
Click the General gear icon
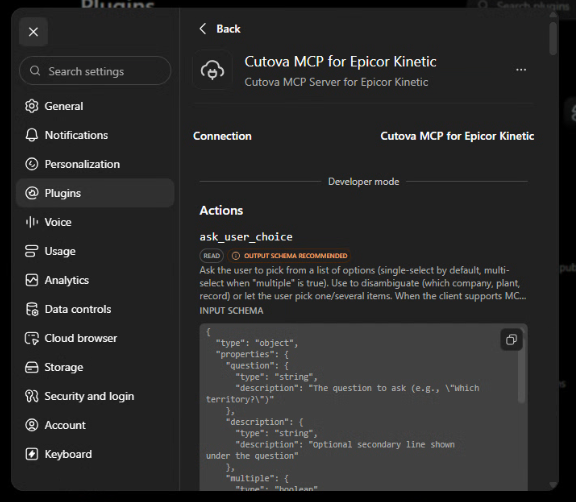pyautogui.click(x=32, y=106)
